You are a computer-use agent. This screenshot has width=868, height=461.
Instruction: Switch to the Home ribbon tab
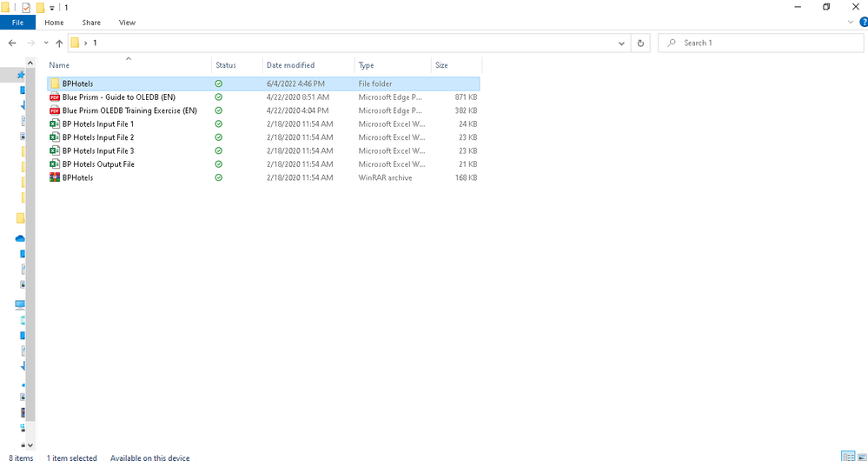click(54, 23)
